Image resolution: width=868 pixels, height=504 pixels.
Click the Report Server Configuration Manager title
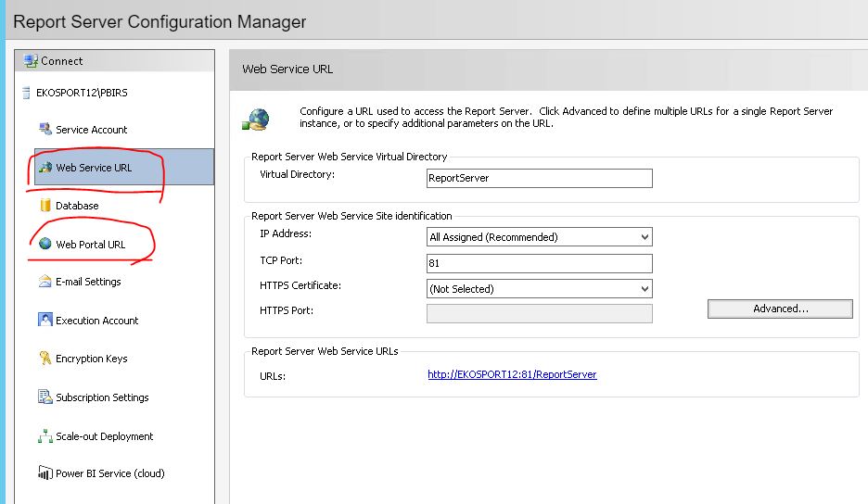160,21
